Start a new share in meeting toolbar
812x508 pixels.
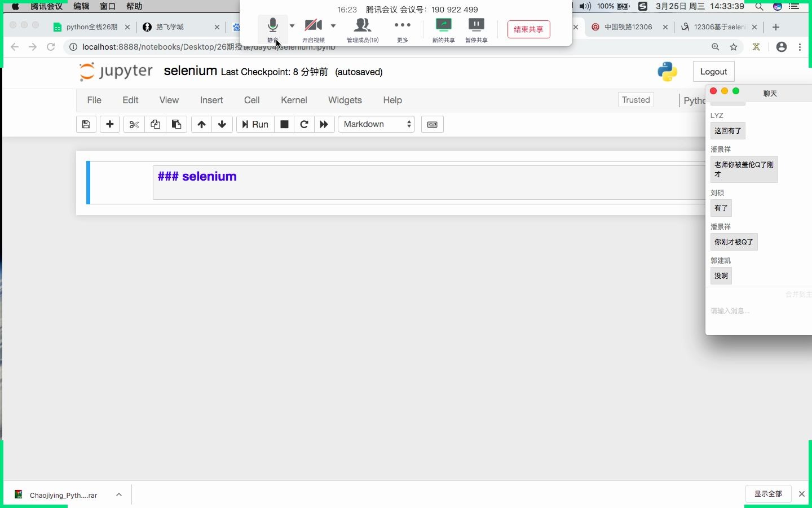[x=444, y=29]
